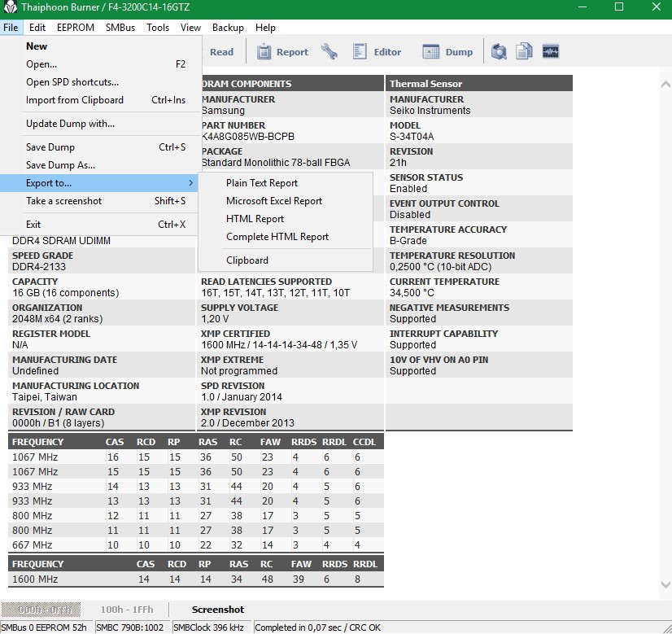The width and height of the screenshot is (672, 634).
Task: Click the window resize grip in status bar corner
Action: coord(666,628)
